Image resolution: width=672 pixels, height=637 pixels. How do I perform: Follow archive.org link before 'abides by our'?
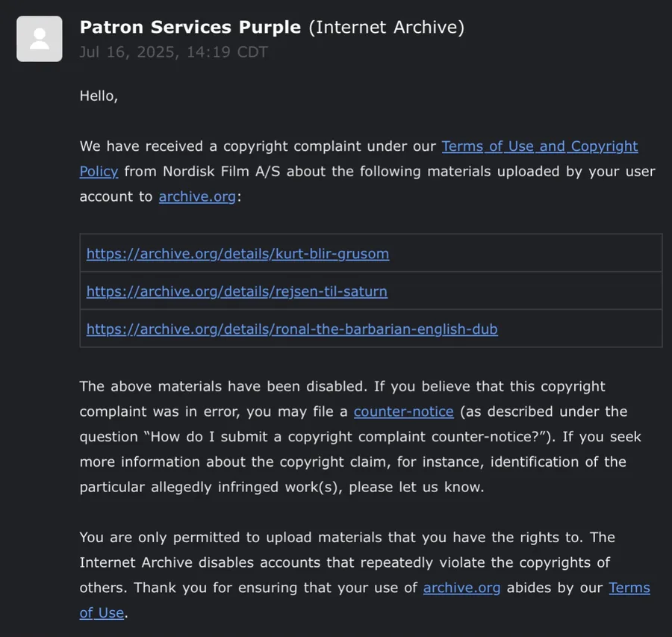click(461, 587)
